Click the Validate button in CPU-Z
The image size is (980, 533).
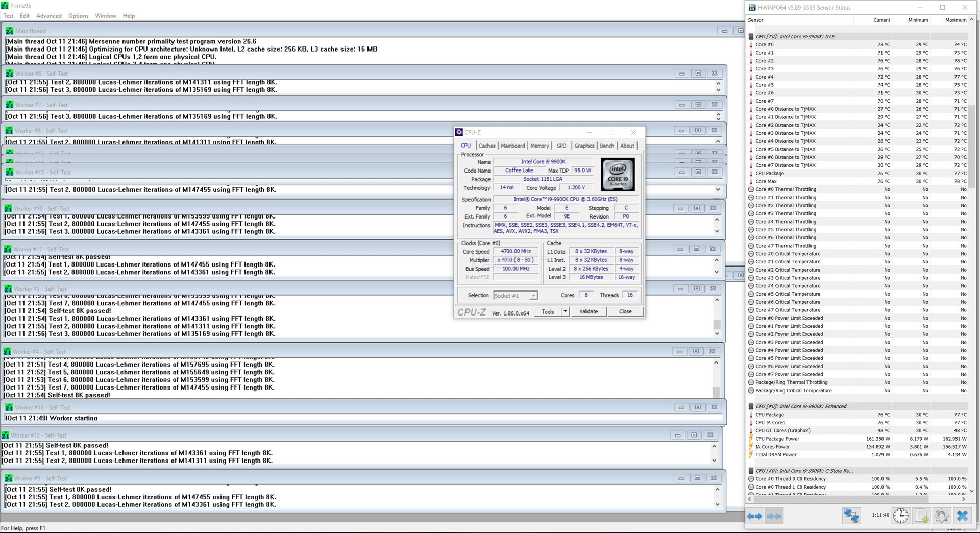589,311
